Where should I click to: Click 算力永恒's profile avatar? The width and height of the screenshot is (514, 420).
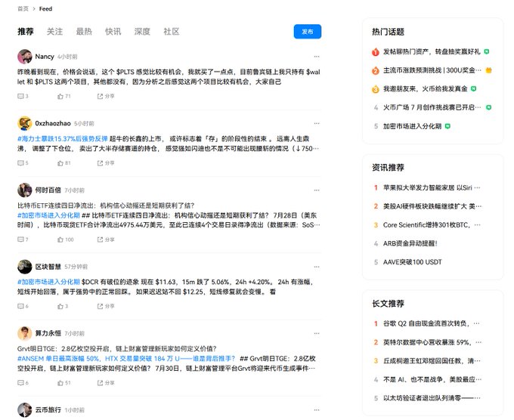pos(25,334)
